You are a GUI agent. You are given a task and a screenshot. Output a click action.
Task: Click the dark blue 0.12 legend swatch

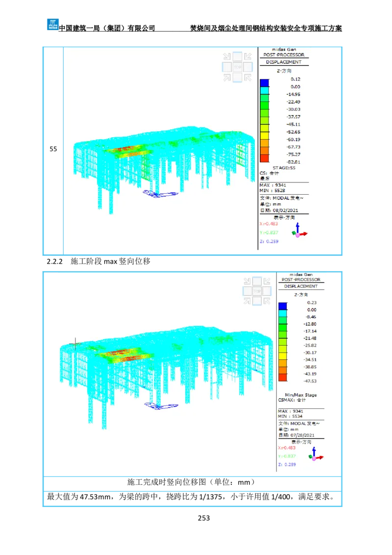coord(265,82)
